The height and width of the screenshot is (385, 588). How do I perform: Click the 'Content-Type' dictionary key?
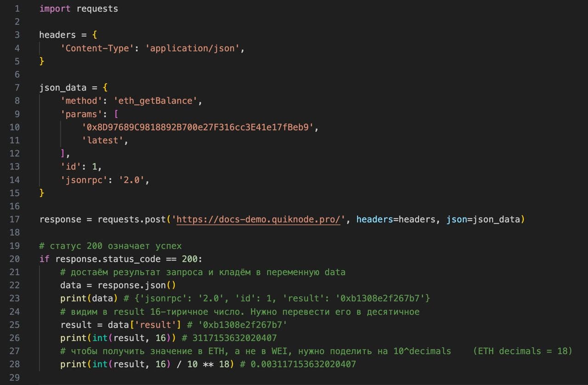coord(97,48)
